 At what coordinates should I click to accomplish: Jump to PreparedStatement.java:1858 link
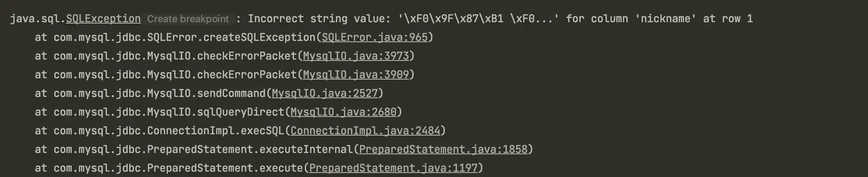pyautogui.click(x=443, y=149)
